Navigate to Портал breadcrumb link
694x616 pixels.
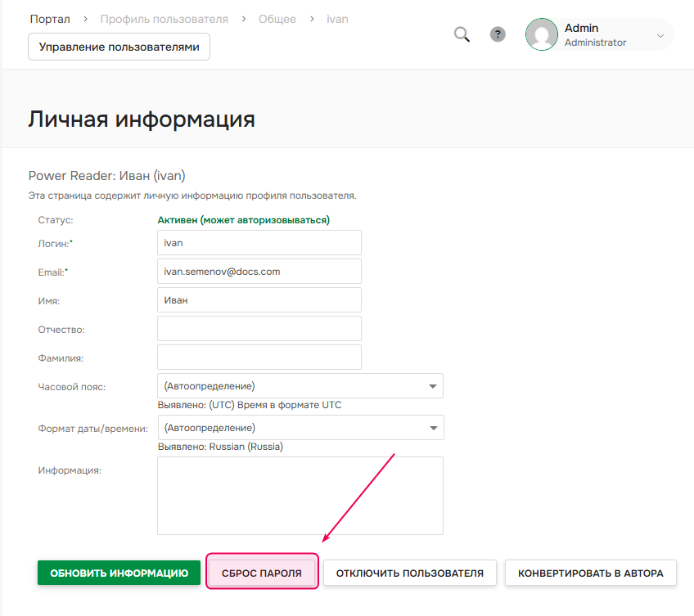(x=49, y=17)
